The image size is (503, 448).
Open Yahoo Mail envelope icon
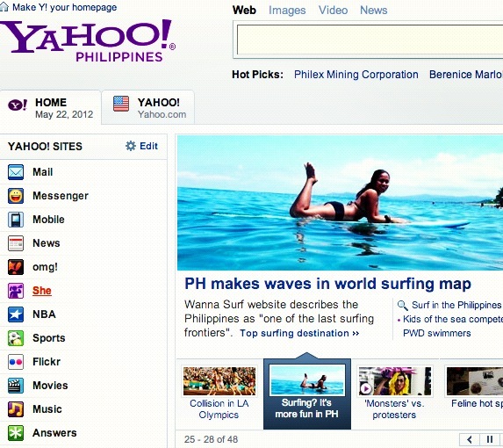coord(16,172)
